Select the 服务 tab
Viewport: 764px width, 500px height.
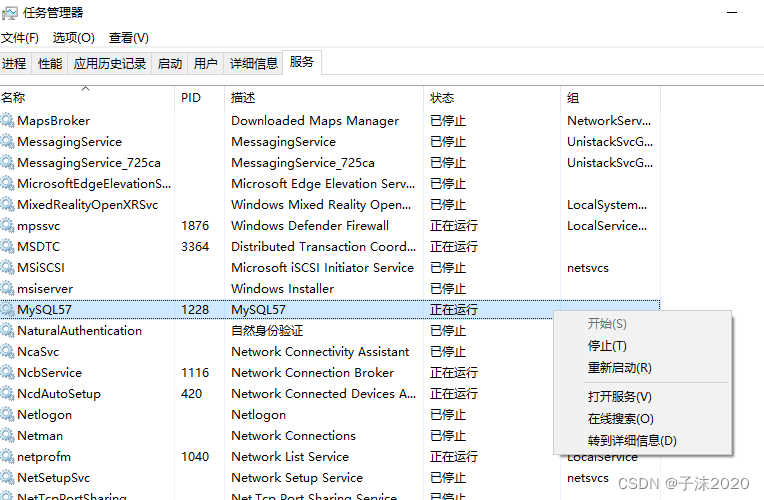302,62
